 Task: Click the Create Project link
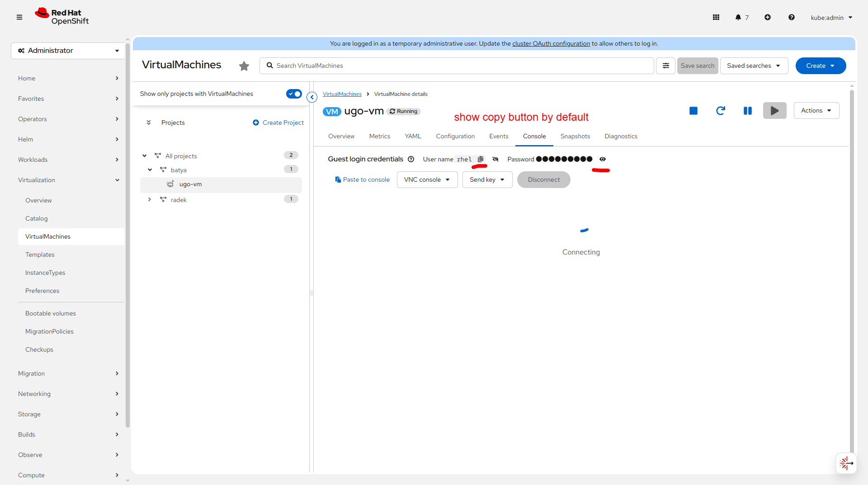tap(278, 122)
